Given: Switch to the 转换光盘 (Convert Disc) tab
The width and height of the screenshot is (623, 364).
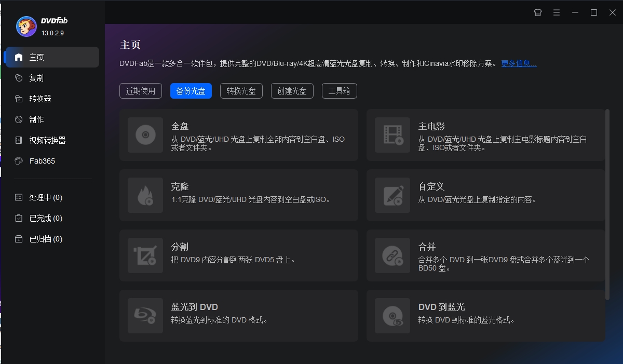Looking at the screenshot, I should (241, 91).
